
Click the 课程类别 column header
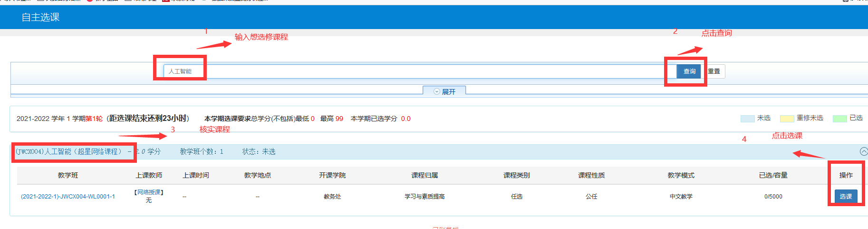(516, 175)
